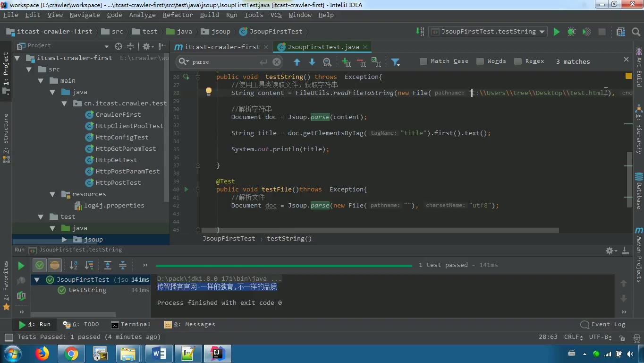
Task: Collapse all test results
Action: click(x=123, y=265)
